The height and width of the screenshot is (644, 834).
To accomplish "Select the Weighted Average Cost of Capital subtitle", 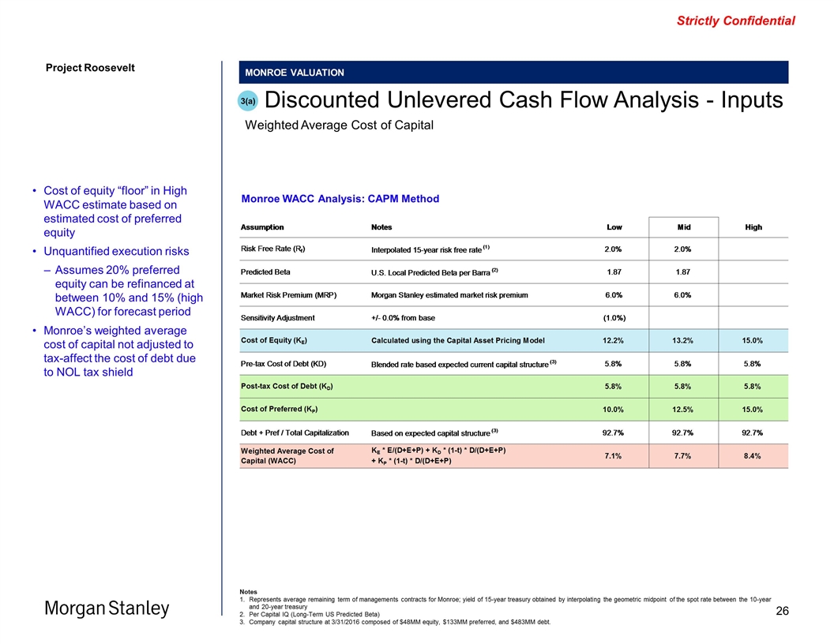I will pyautogui.click(x=339, y=125).
